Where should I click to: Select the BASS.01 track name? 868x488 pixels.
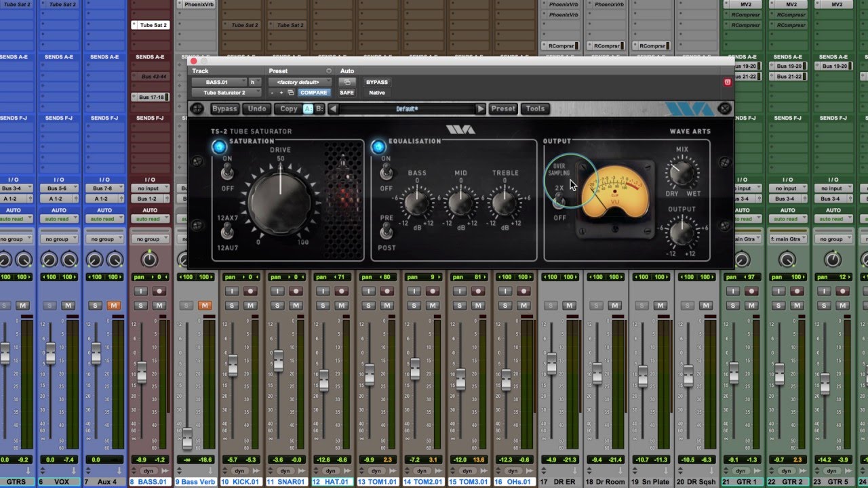151,482
